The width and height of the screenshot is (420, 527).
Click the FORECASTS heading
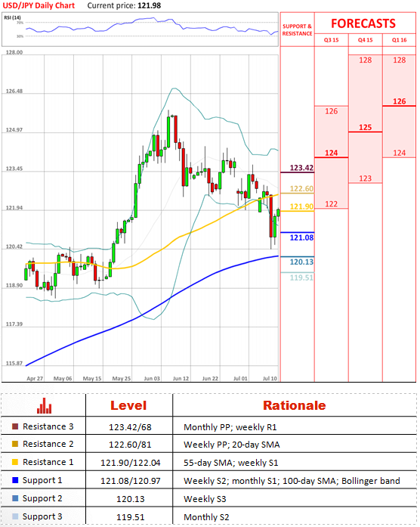point(363,23)
